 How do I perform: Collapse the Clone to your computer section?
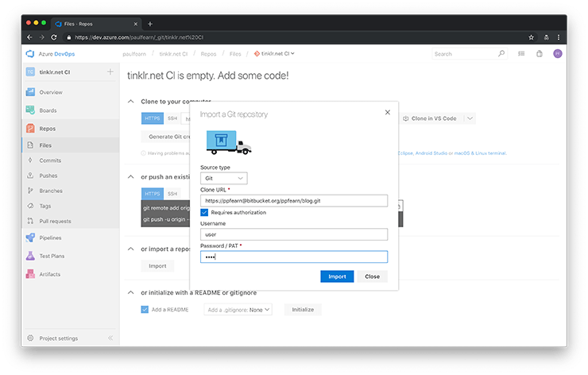(x=130, y=101)
